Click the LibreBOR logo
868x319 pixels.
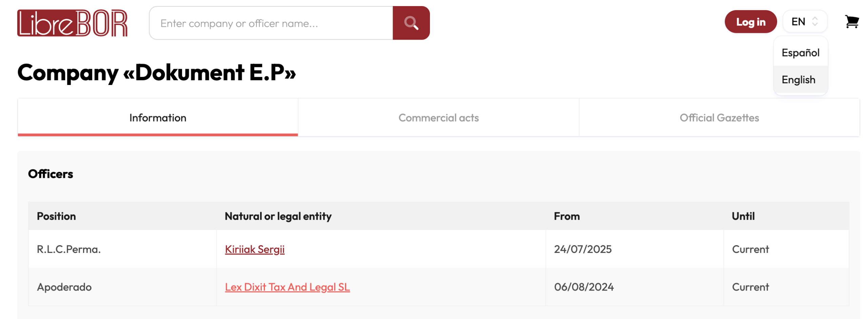[x=72, y=23]
